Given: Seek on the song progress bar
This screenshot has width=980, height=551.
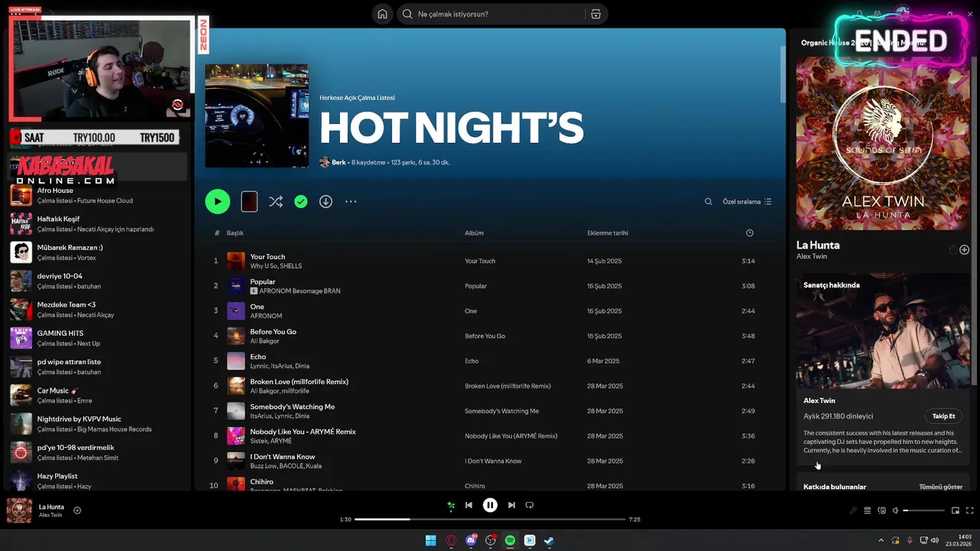Looking at the screenshot, I should click(490, 519).
